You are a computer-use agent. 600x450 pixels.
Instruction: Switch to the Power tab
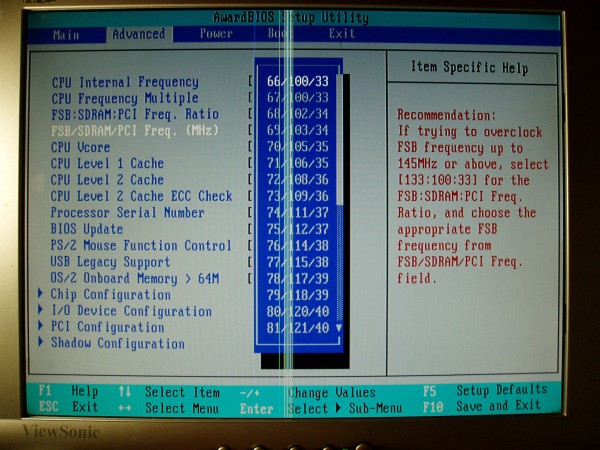click(216, 34)
